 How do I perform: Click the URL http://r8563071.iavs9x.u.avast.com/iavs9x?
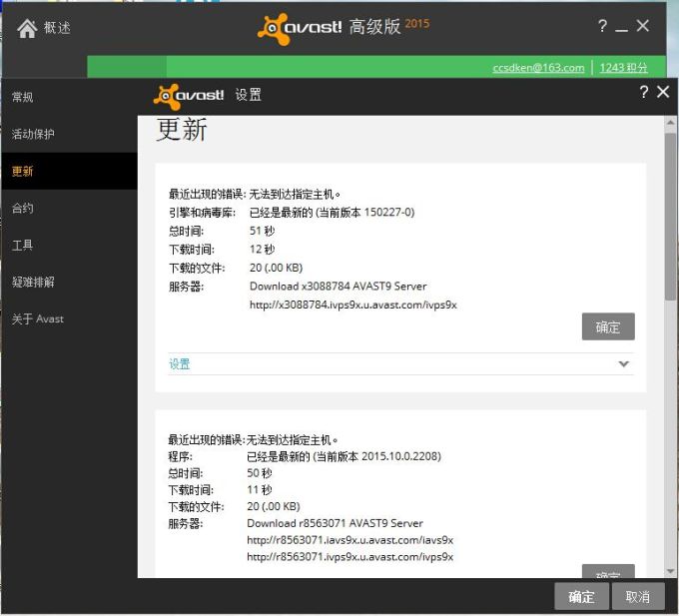[349, 540]
